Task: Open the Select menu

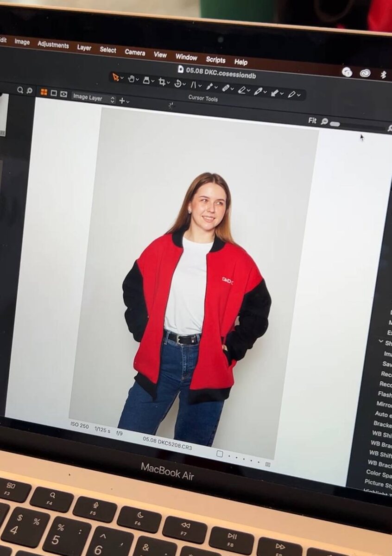Action: coord(108,50)
